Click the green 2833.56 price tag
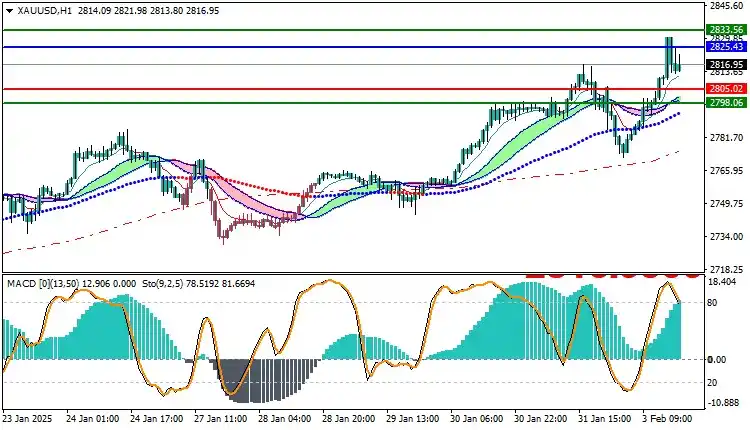The height and width of the screenshot is (430, 750). [725, 31]
